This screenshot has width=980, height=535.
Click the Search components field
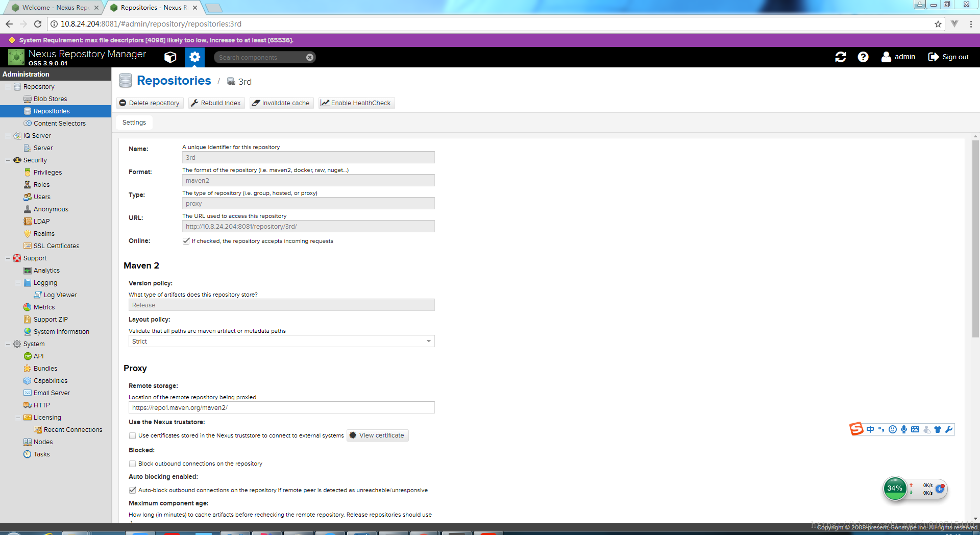[x=260, y=57]
